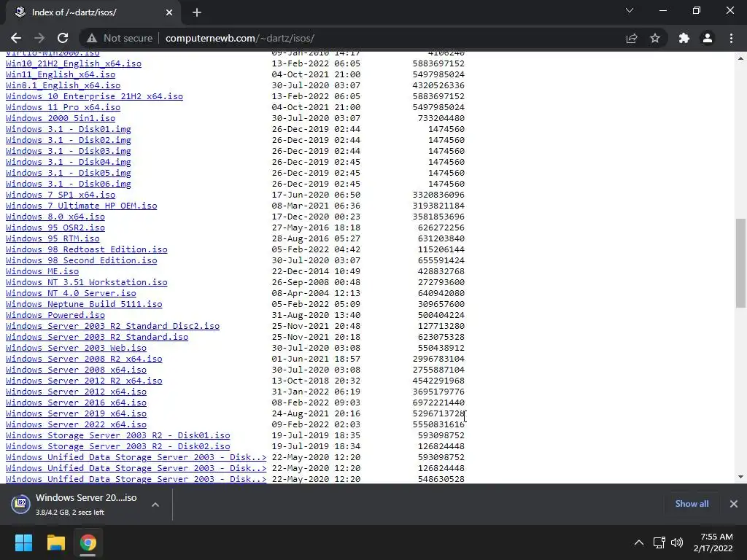Close the Index of isos tab
The width and height of the screenshot is (747, 560).
tap(169, 12)
